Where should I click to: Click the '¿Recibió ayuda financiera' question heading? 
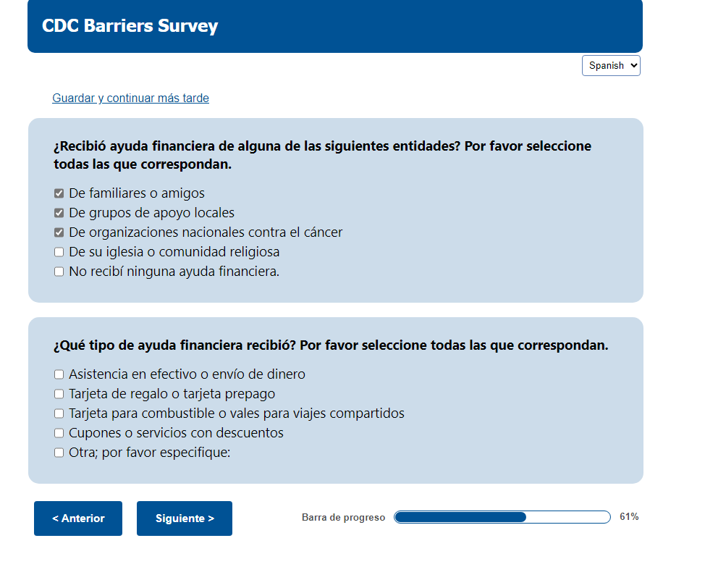(x=322, y=155)
